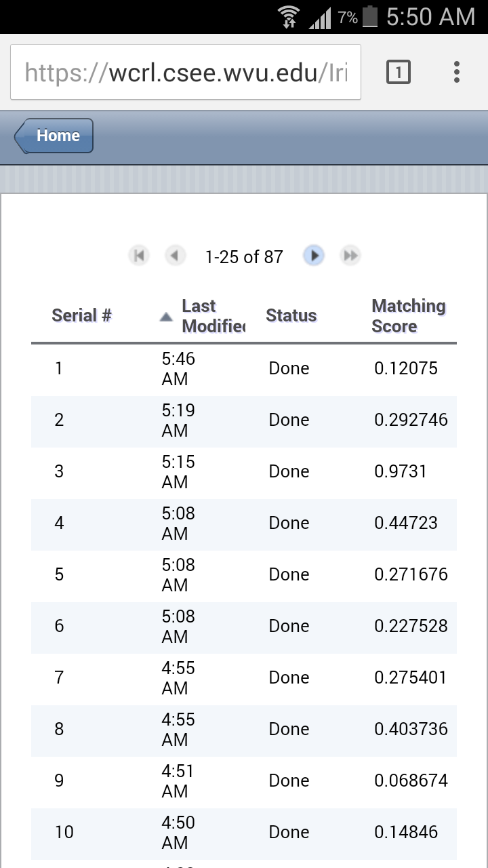The height and width of the screenshot is (868, 488).
Task: Tap the wcrl.csee.wvu.edu address bar
Action: click(x=186, y=72)
